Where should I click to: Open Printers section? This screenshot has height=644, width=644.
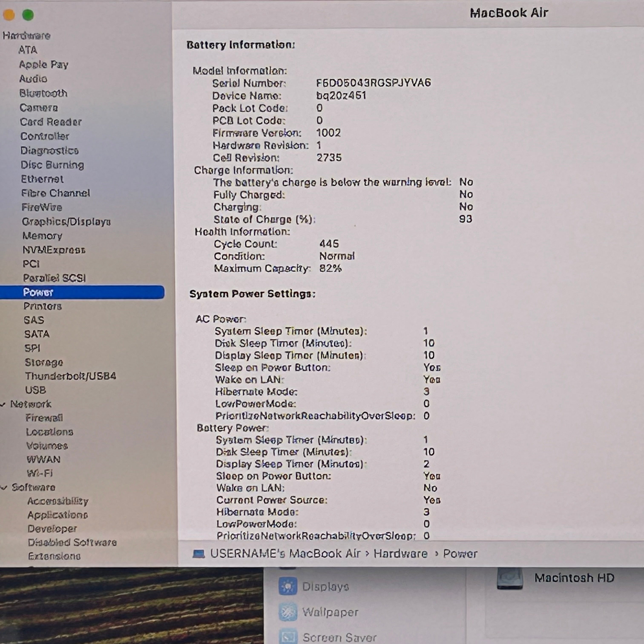[x=43, y=306]
